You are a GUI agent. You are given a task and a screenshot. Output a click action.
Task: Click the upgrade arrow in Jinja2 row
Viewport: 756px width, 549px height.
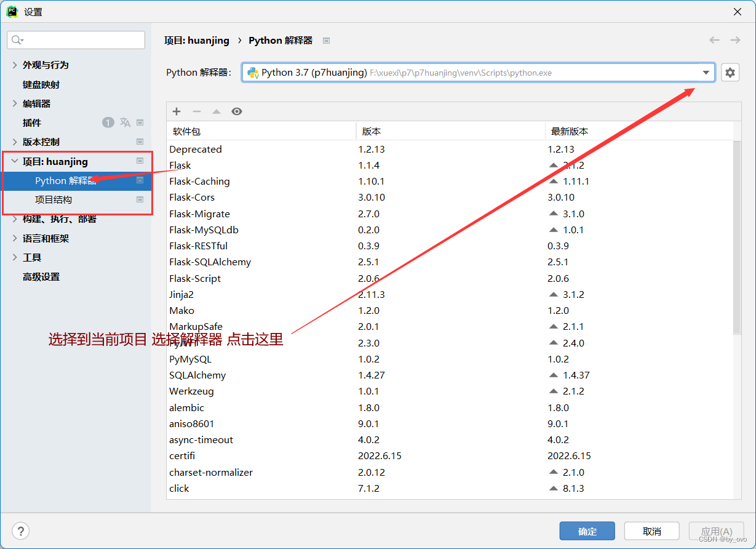pos(554,294)
